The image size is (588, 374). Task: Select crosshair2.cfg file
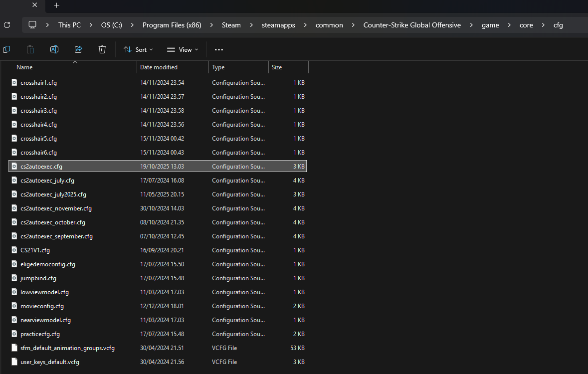158,96
